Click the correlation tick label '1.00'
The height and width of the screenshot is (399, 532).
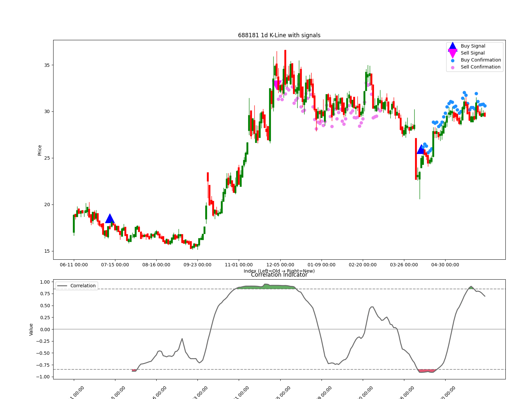click(x=45, y=282)
